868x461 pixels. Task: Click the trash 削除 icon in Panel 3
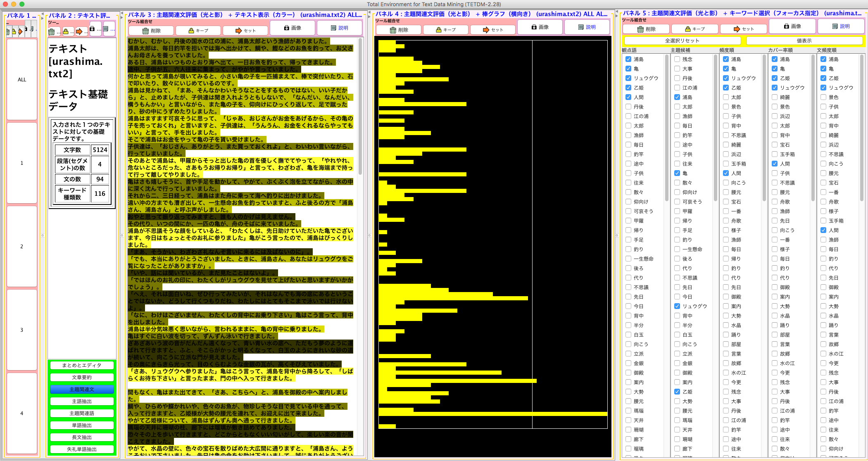click(x=145, y=31)
